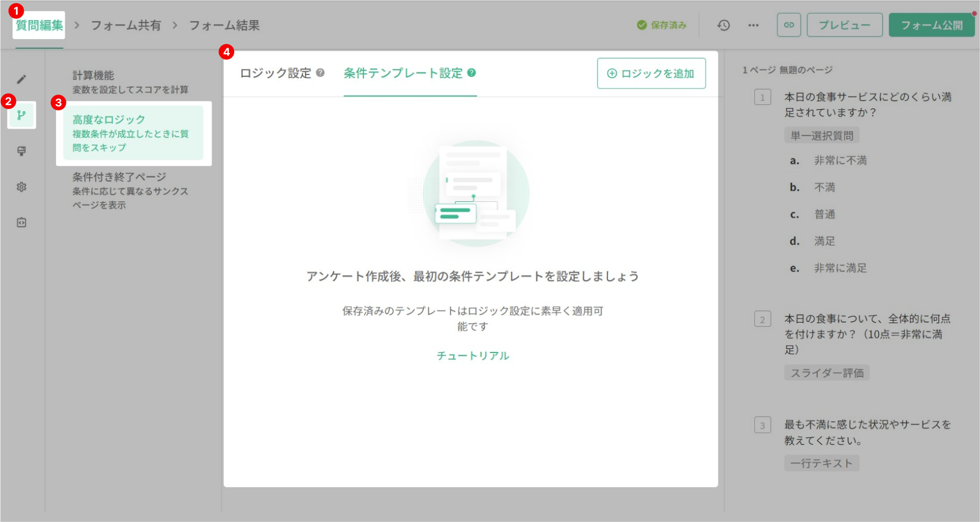Click the 一行テキスト type tag
The width and height of the screenshot is (980, 522).
pos(822,463)
